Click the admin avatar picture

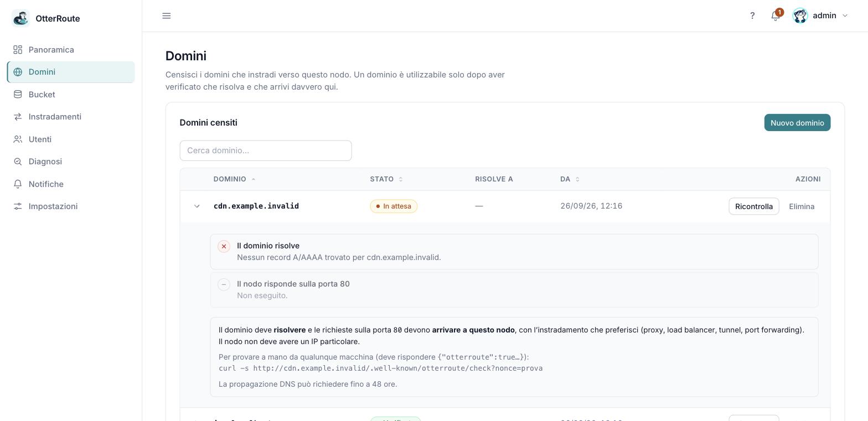(x=800, y=15)
